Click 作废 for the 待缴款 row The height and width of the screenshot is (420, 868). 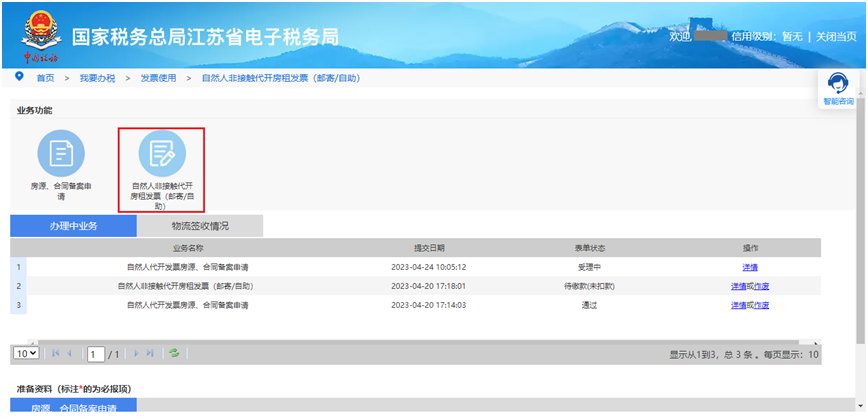tap(762, 286)
